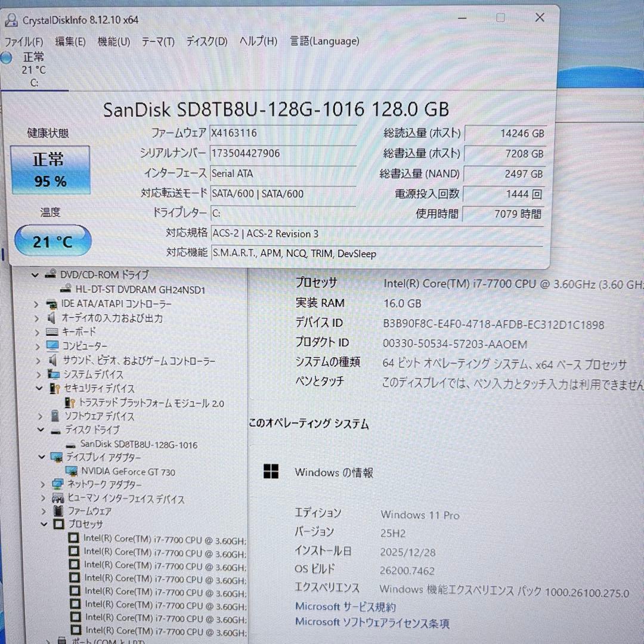Select the Windows logo beside Windows の情報

pyautogui.click(x=271, y=472)
